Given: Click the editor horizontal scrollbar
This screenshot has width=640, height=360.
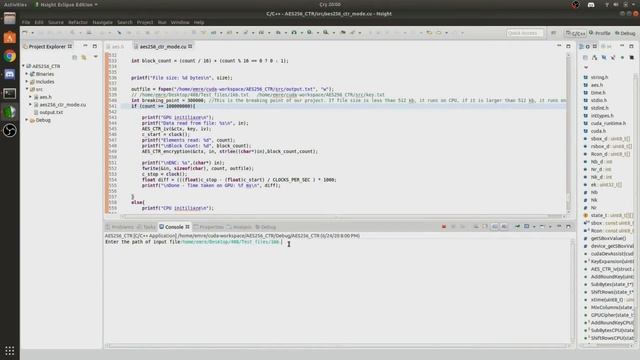Looking at the screenshot, I should [343, 216].
